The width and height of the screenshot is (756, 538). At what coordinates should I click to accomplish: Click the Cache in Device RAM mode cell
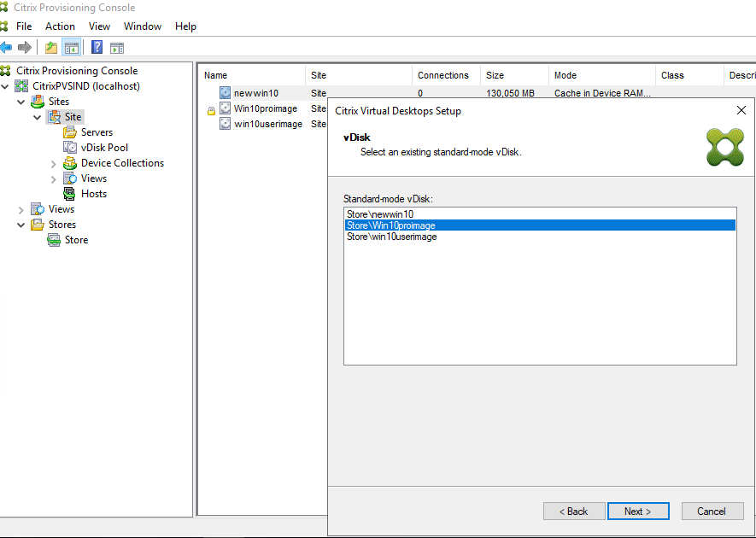602,93
